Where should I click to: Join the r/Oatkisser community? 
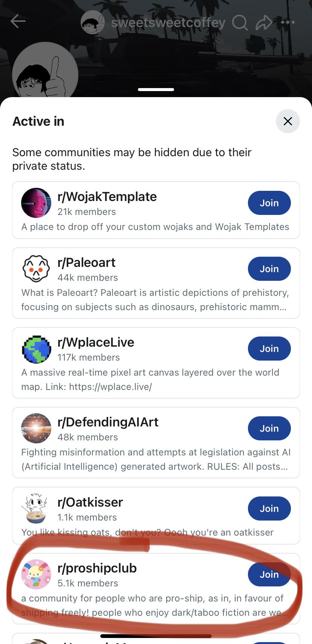tap(269, 509)
